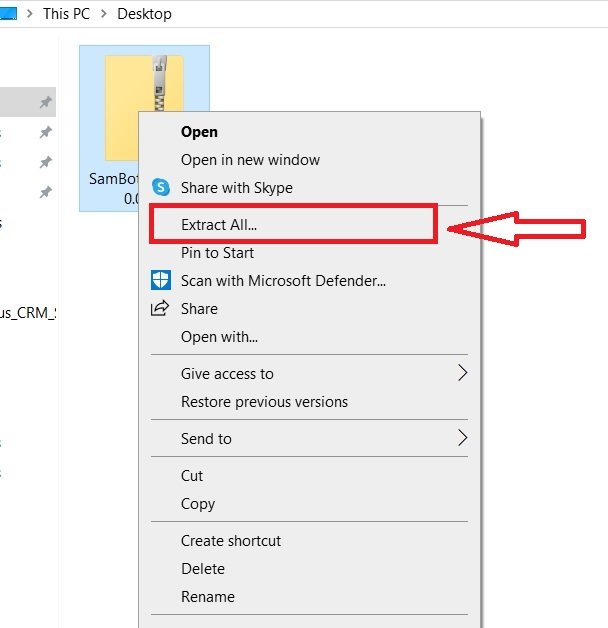Click Desktop in the address breadcrumb
608x628 pixels.
[x=144, y=14]
